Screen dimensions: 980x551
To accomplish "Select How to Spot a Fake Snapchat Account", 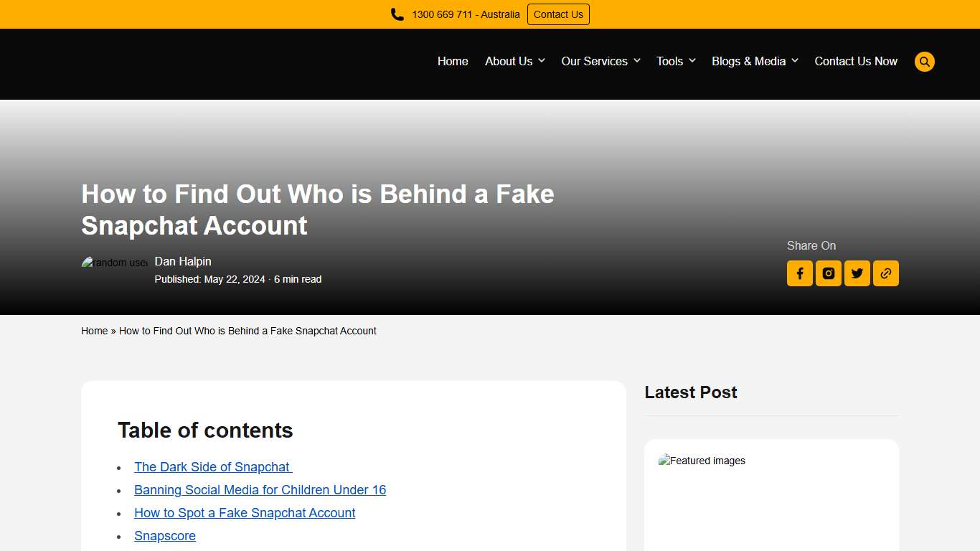I will pyautogui.click(x=245, y=512).
